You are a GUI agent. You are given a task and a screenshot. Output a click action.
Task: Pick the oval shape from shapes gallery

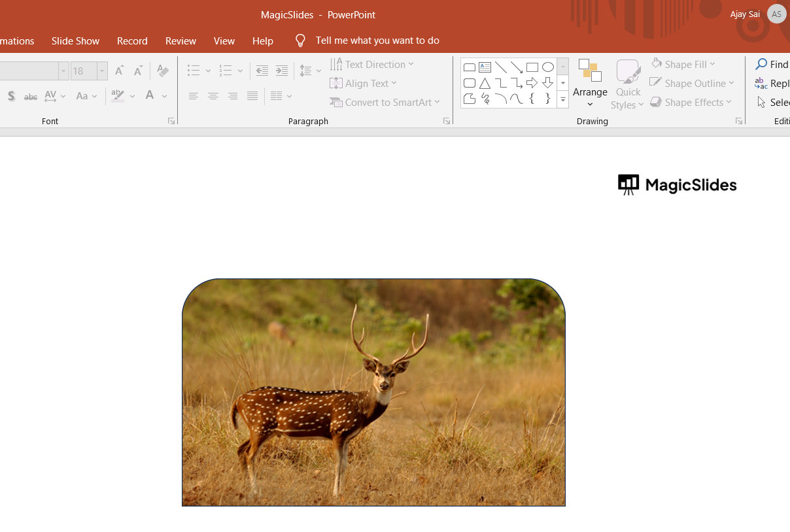[x=548, y=67]
